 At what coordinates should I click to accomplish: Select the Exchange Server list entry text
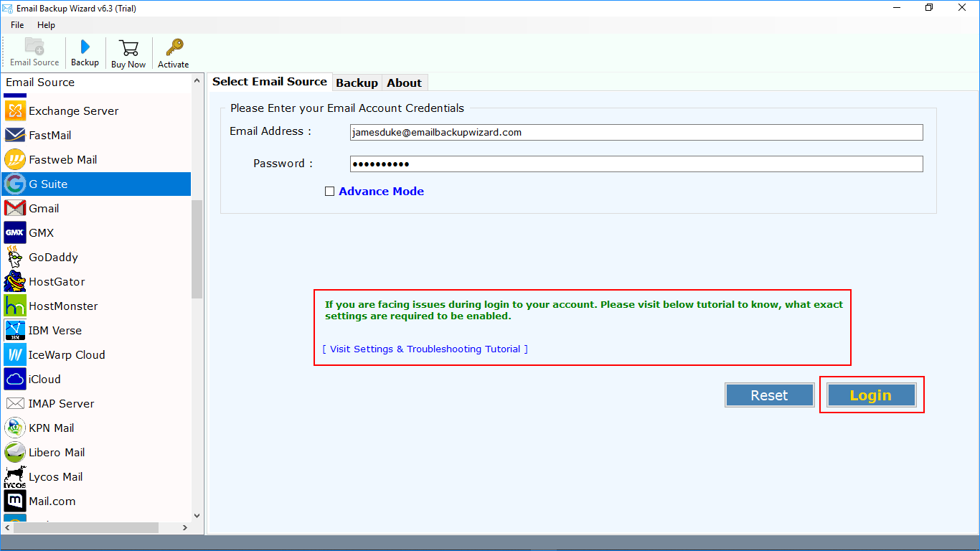click(x=74, y=111)
